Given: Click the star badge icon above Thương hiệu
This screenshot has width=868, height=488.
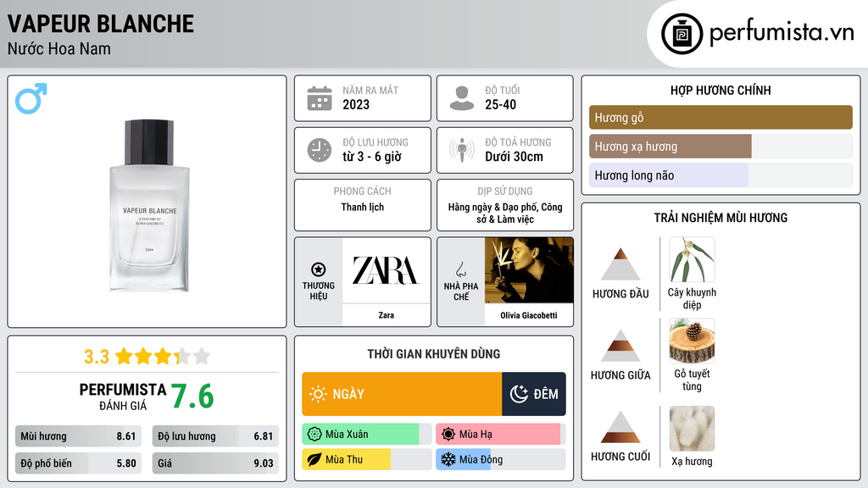Looking at the screenshot, I should click(x=319, y=269).
